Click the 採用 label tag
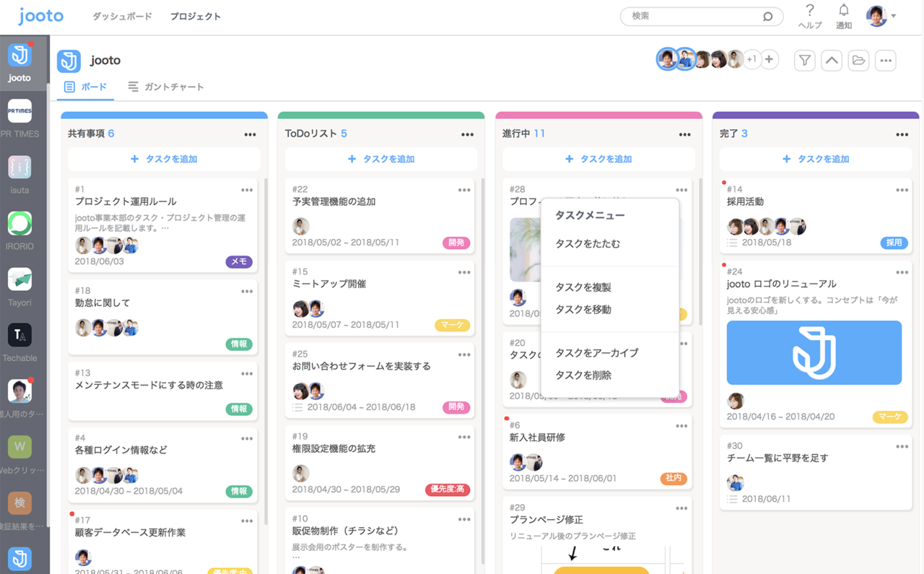Image resolution: width=924 pixels, height=574 pixels. pos(894,243)
